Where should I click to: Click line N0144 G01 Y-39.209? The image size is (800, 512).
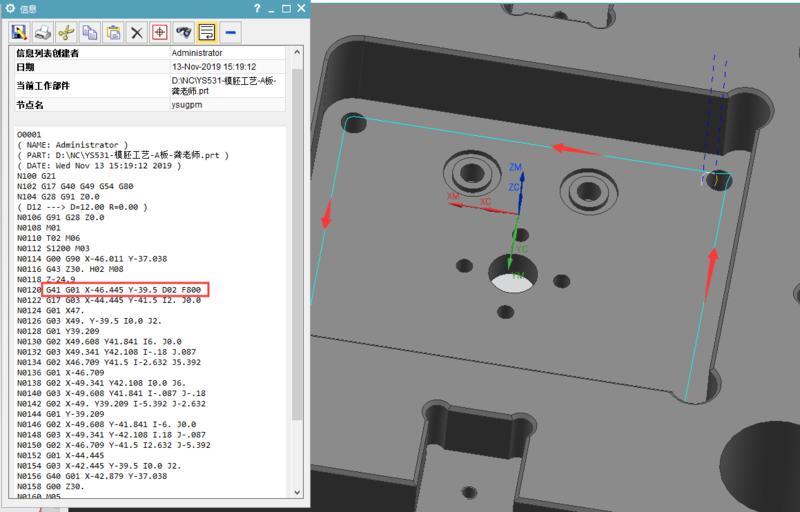point(60,414)
